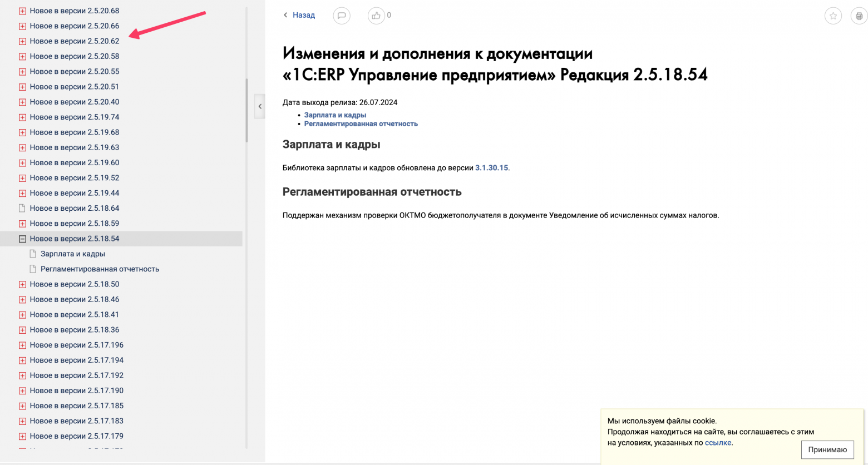Image resolution: width=868 pixels, height=465 pixels.
Task: Expand Новое в версии 2.5.20.55 node
Action: (22, 72)
